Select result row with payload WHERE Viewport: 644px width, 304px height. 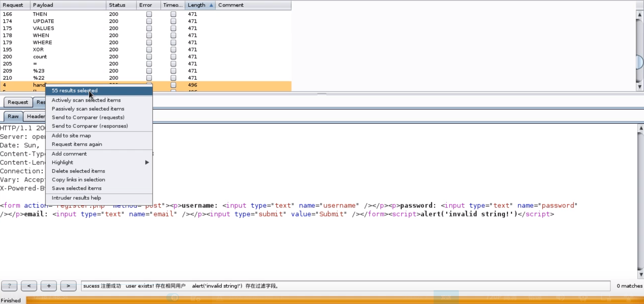pos(146,43)
